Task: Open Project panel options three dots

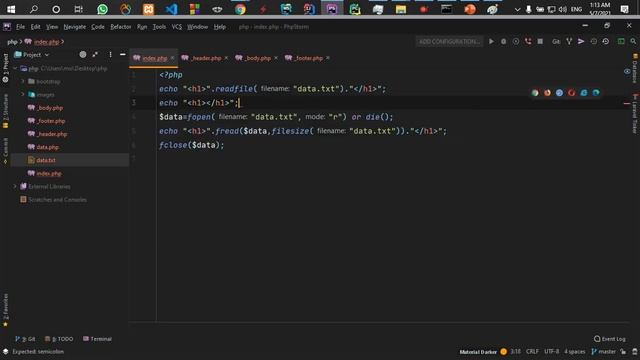Action: tap(110, 54)
